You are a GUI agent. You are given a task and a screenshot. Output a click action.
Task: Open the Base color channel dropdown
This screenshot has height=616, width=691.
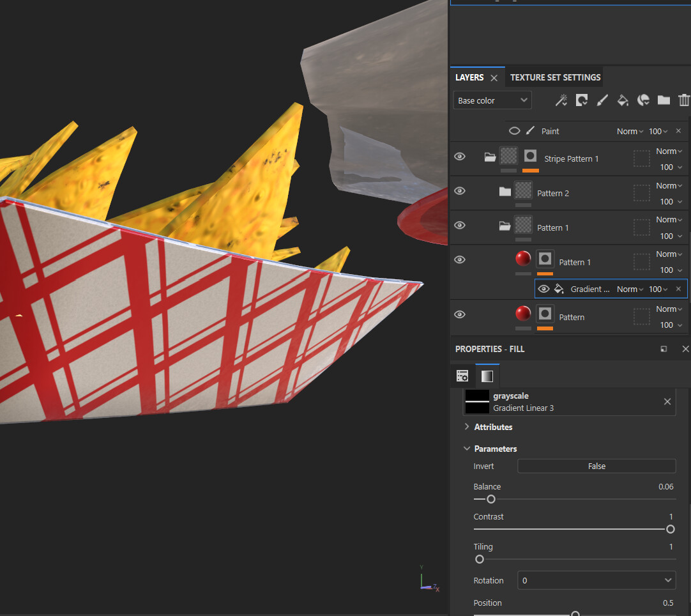pos(492,100)
